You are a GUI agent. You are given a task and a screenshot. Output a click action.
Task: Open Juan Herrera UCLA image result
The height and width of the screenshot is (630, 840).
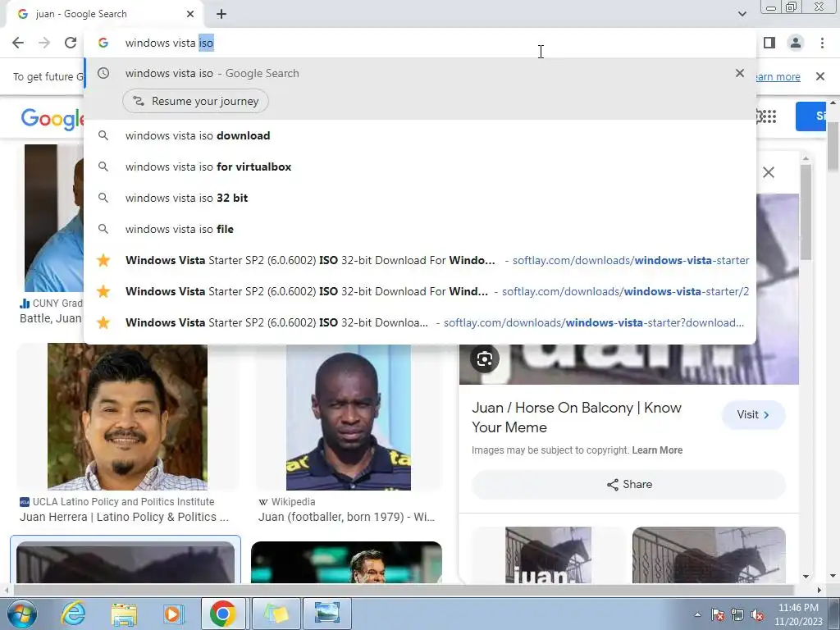tap(127, 417)
